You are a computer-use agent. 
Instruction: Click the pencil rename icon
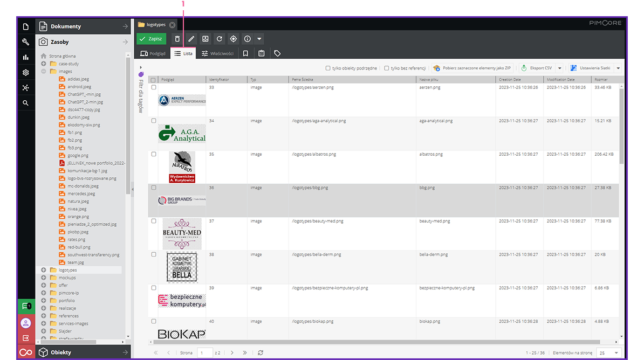tap(191, 39)
